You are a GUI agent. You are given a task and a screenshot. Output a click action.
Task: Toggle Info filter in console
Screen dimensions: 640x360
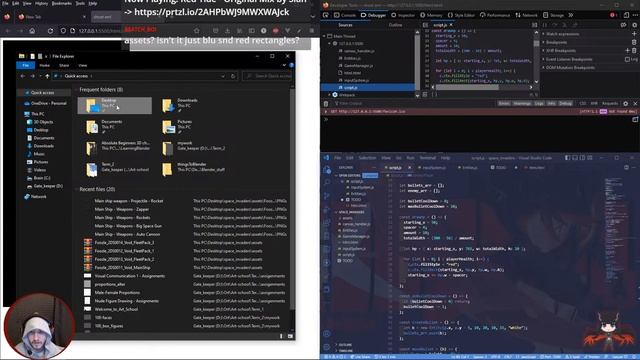pyautogui.click(x=551, y=104)
